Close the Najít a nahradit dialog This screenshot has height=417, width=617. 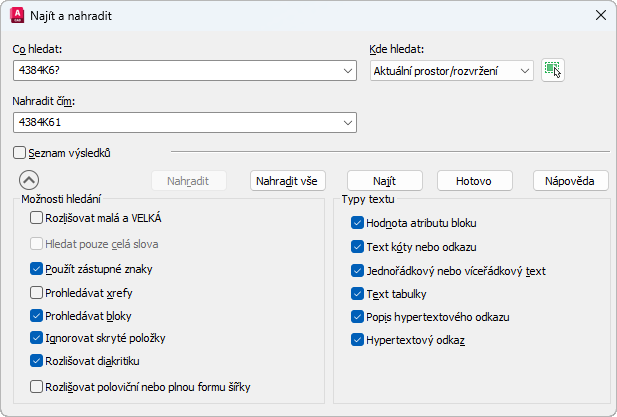click(x=600, y=15)
